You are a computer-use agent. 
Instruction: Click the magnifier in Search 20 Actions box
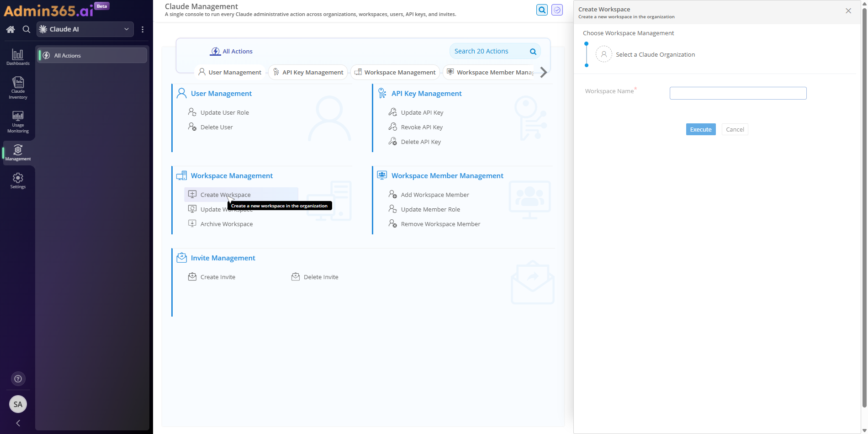click(x=533, y=52)
